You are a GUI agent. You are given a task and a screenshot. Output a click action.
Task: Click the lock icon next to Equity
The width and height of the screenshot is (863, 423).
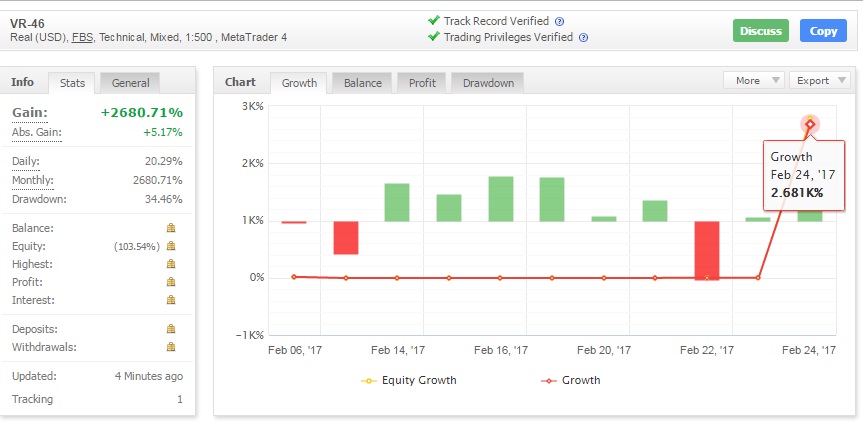(171, 246)
